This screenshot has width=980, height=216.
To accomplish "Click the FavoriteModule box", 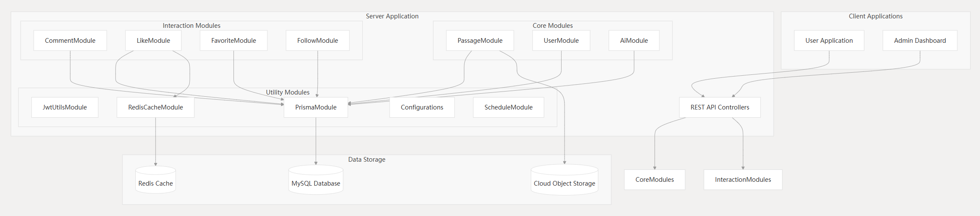I will click(233, 41).
